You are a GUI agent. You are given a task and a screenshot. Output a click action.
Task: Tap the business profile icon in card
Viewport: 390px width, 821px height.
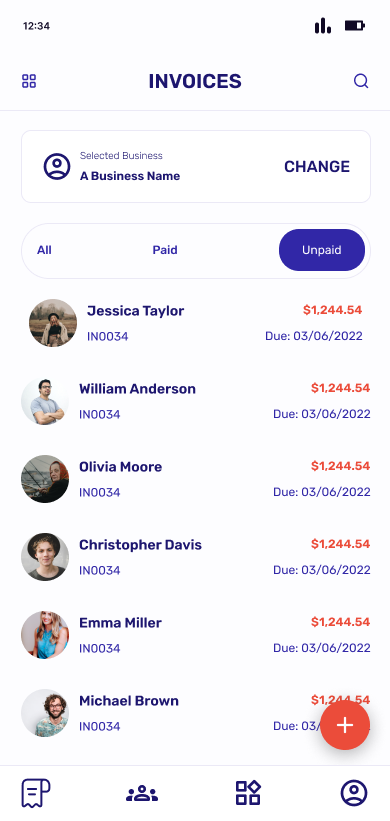pos(57,167)
